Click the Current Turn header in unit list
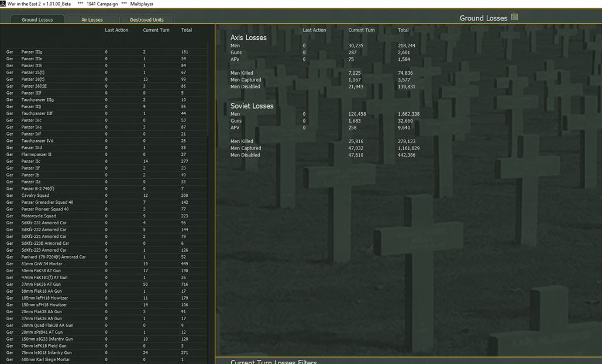Viewport: 602px width, 364px height. (x=156, y=30)
